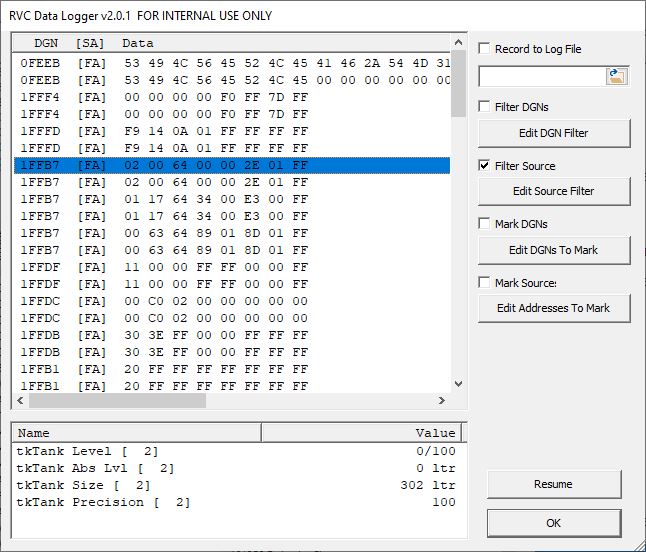The image size is (646, 552).
Task: Select the tkTank Level [ 2] row
Action: click(x=236, y=451)
